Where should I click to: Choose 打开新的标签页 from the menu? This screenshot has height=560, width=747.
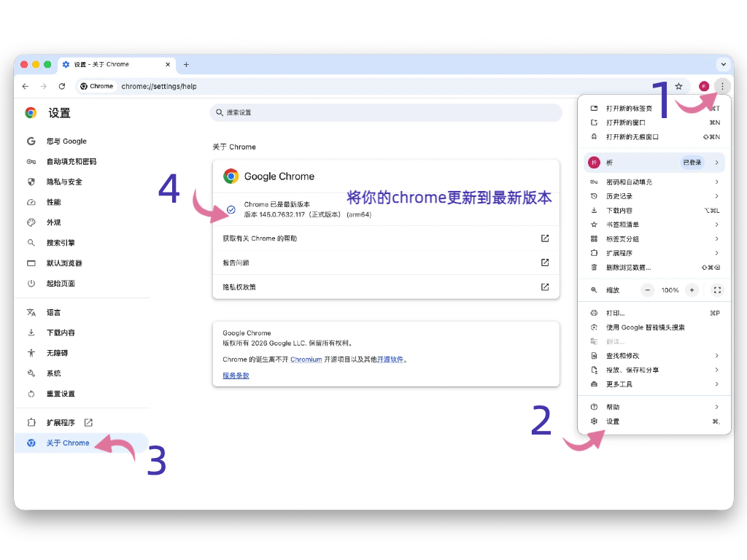654,109
